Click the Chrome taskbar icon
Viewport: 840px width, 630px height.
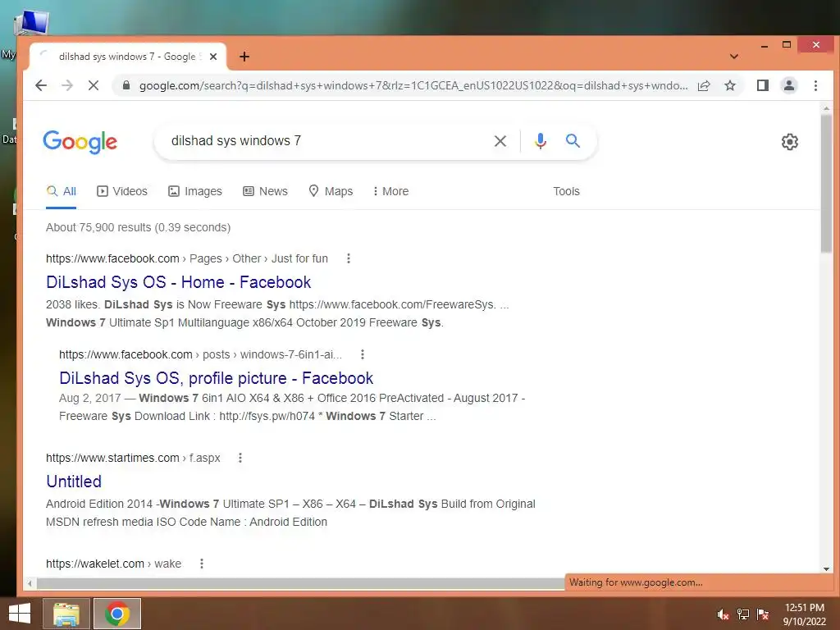pyautogui.click(x=117, y=614)
